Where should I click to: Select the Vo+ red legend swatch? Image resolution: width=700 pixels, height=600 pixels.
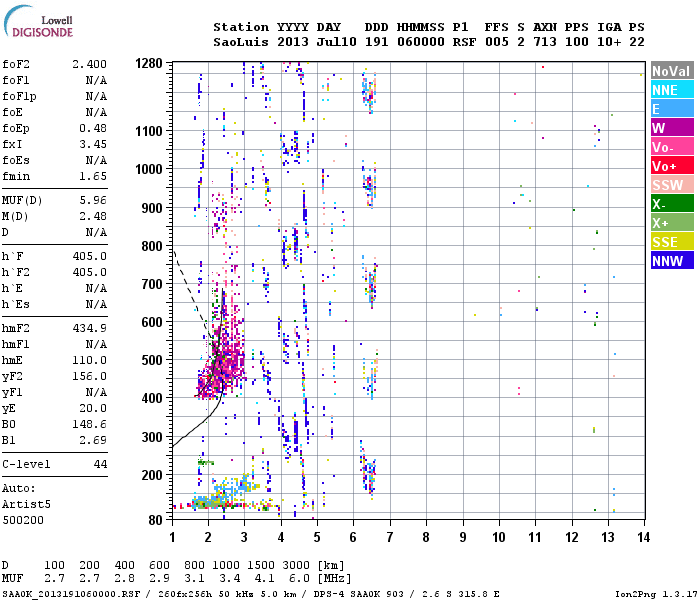click(672, 166)
